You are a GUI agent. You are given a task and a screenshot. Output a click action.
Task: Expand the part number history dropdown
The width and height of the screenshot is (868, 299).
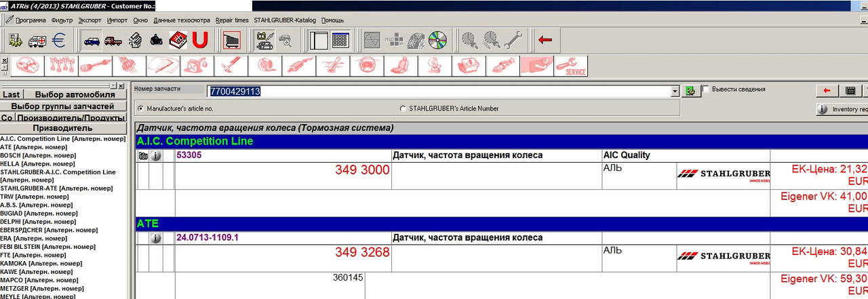(x=674, y=91)
